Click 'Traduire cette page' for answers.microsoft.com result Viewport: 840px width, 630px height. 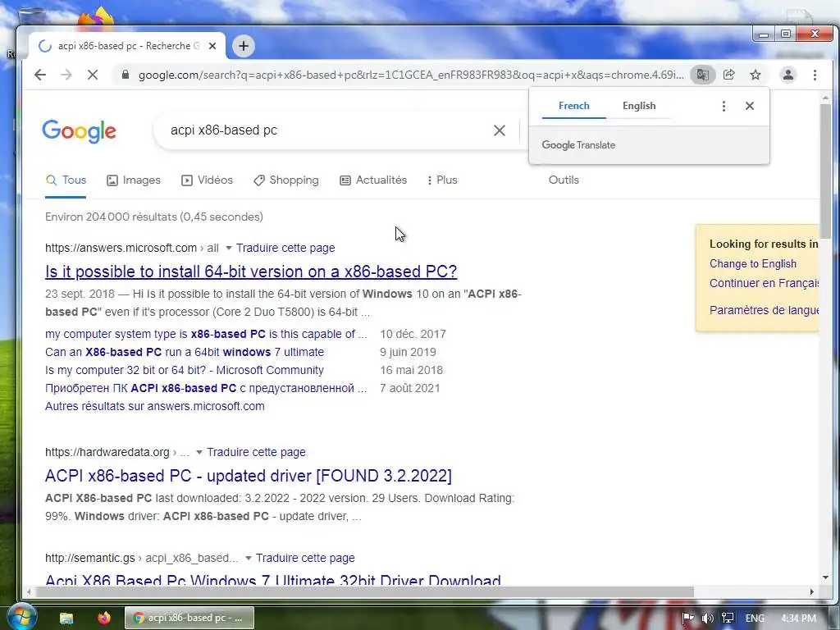point(285,248)
